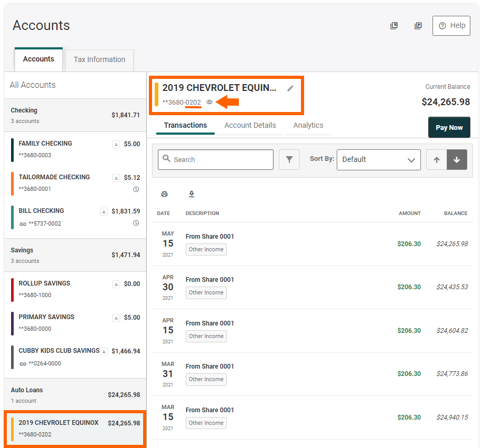This screenshot has width=483, height=448.
Task: Click the $24,435.53 balance on Apr 30
Action: [452, 287]
